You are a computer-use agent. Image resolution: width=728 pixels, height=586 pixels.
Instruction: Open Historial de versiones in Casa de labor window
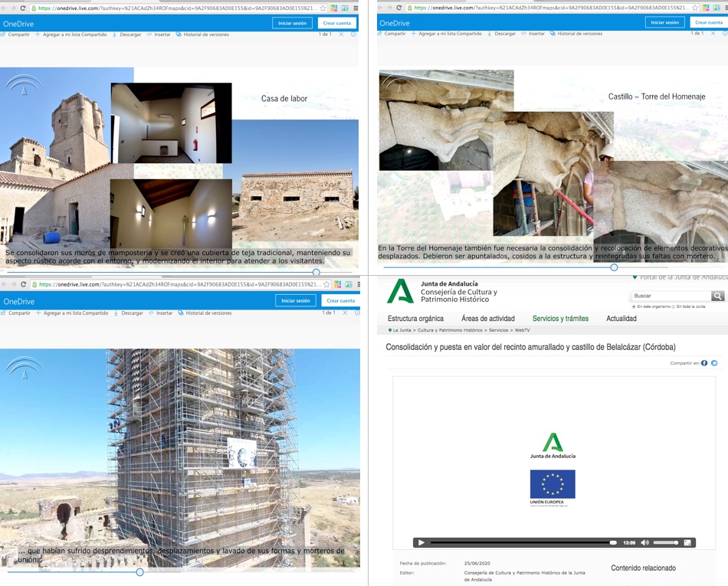click(202, 34)
